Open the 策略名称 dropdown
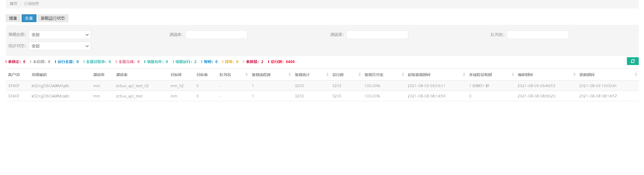 tap(60, 35)
